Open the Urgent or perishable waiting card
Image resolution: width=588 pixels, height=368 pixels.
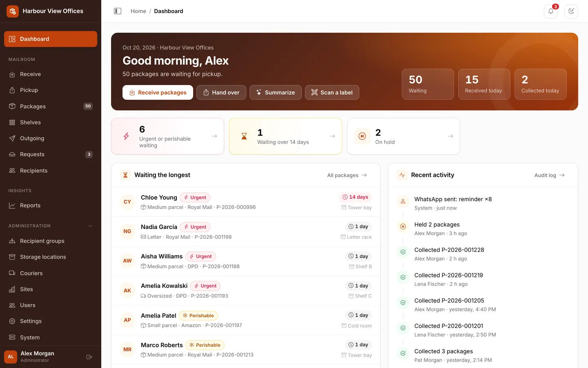167,136
